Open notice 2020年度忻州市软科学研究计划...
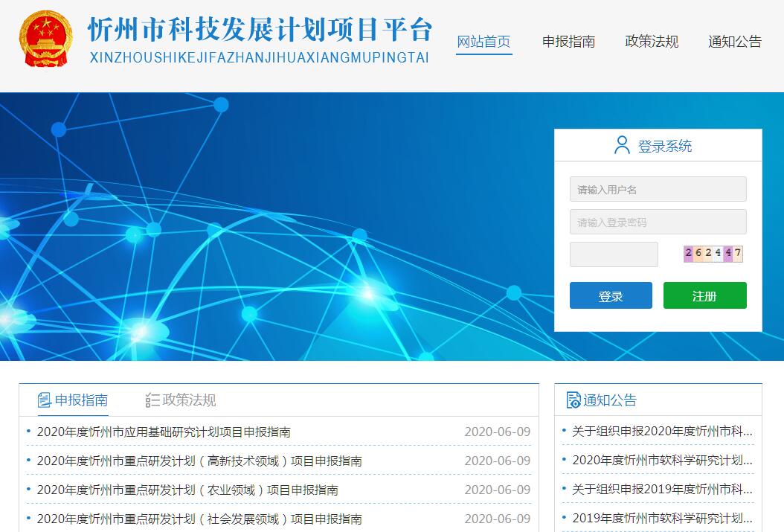 662,460
